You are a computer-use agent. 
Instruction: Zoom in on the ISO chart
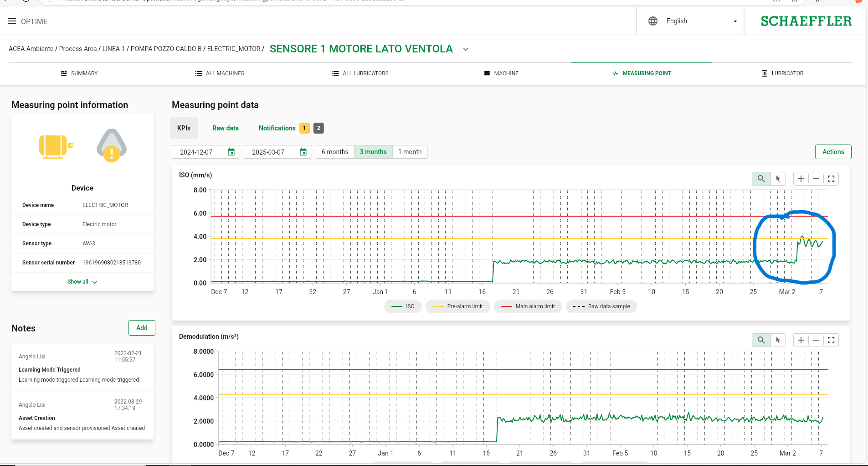pyautogui.click(x=801, y=179)
